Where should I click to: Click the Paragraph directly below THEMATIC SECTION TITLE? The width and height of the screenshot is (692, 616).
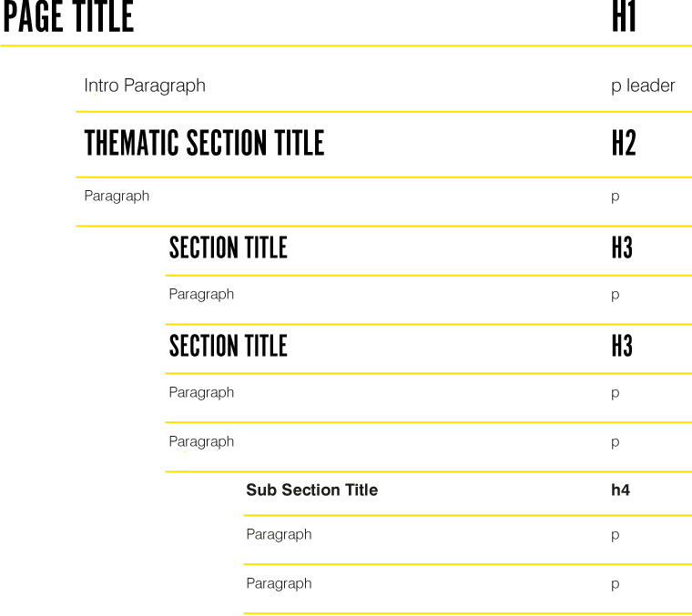click(x=117, y=196)
